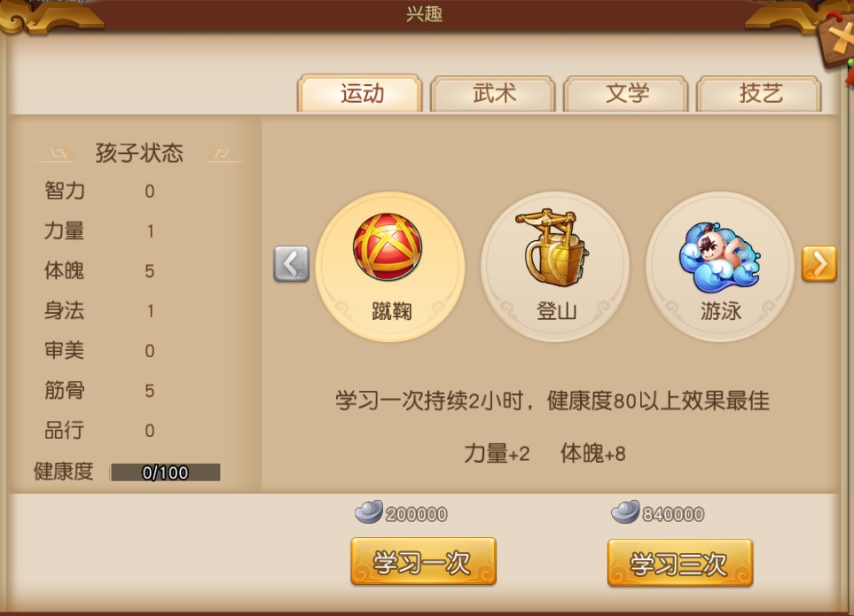The width and height of the screenshot is (854, 616).
Task: Click the 学习三次 button
Action: point(680,563)
